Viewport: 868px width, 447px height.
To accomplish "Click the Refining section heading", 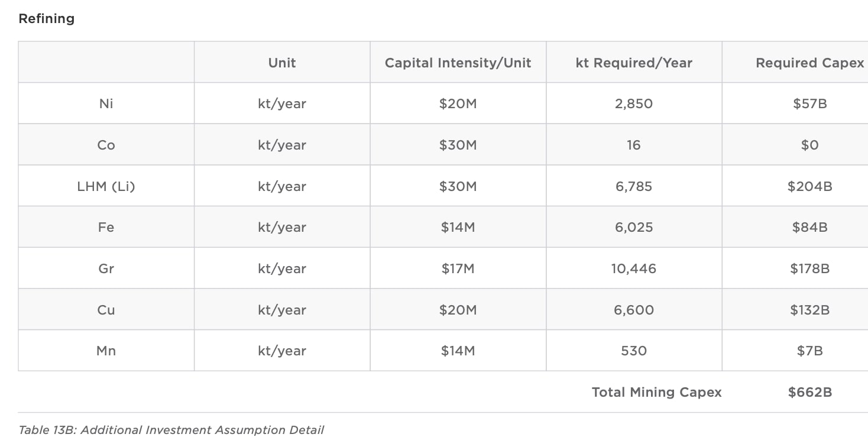I will click(46, 19).
